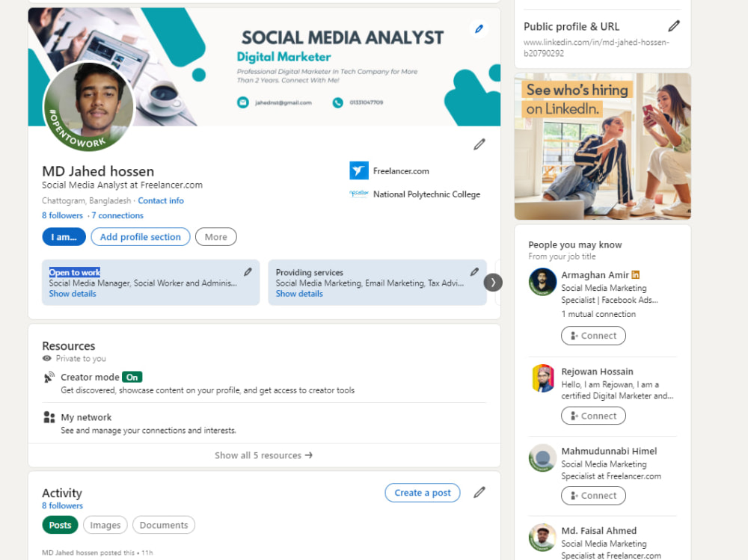This screenshot has width=748, height=560.
Task: Click LinkedIn premium badge beside Armaghan Amir
Action: coord(635,274)
